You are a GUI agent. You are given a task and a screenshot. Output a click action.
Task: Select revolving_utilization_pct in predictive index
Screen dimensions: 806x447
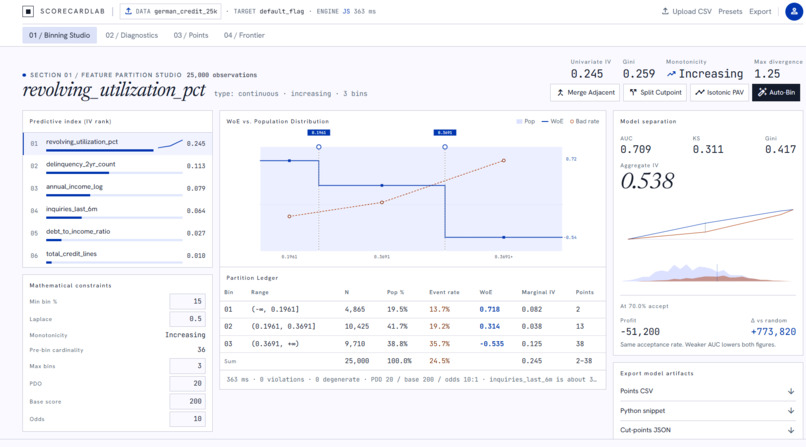point(118,143)
